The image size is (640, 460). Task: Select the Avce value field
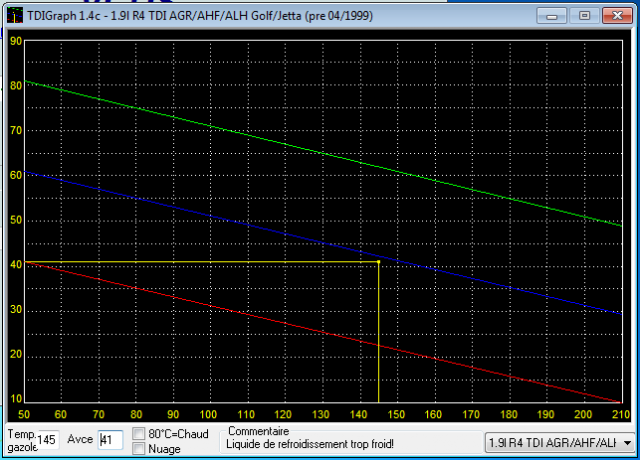109,440
